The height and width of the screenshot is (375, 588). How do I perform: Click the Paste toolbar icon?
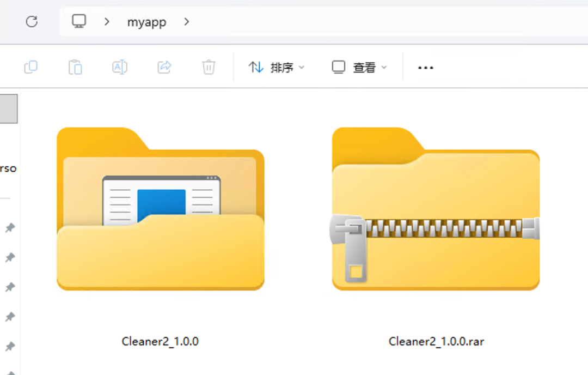click(75, 67)
